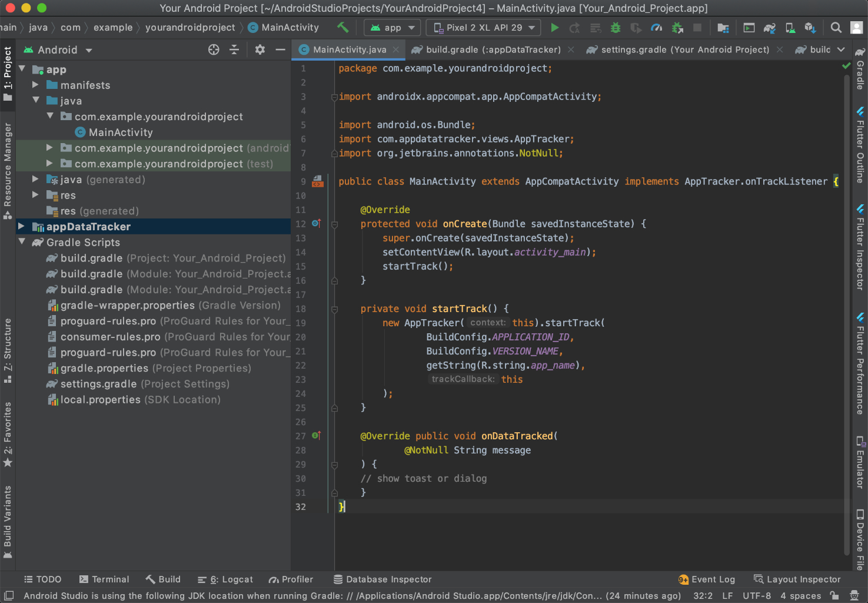868x603 pixels.
Task: Open the 1: Project tool window tab
Action: (x=8, y=74)
